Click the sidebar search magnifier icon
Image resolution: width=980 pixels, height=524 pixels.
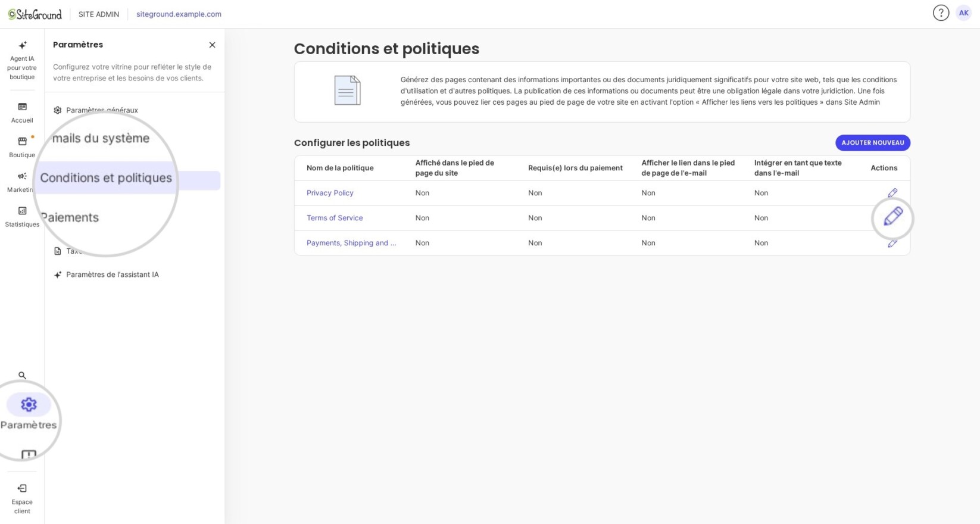coord(22,375)
